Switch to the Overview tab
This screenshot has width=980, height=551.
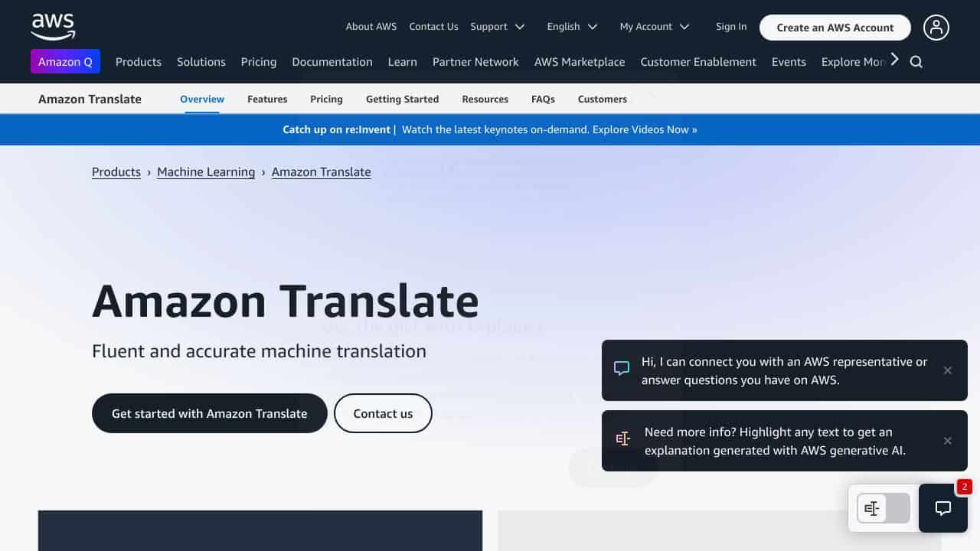point(202,99)
